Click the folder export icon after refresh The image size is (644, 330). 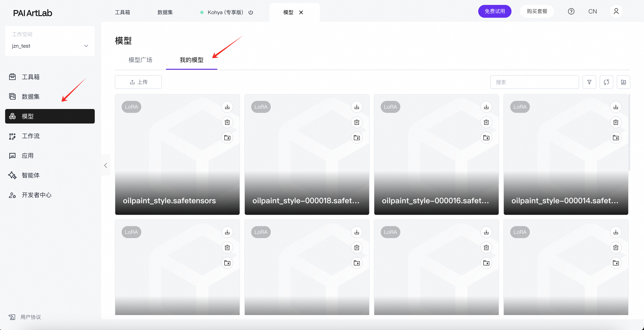[x=623, y=82]
